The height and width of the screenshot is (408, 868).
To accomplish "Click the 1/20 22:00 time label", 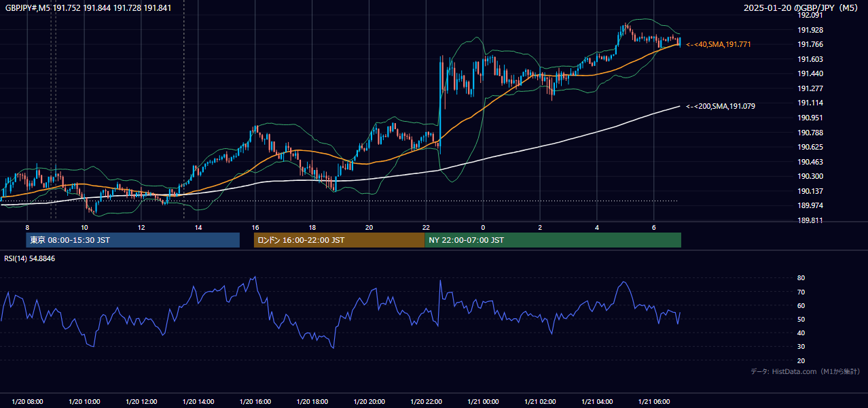I will [x=427, y=402].
